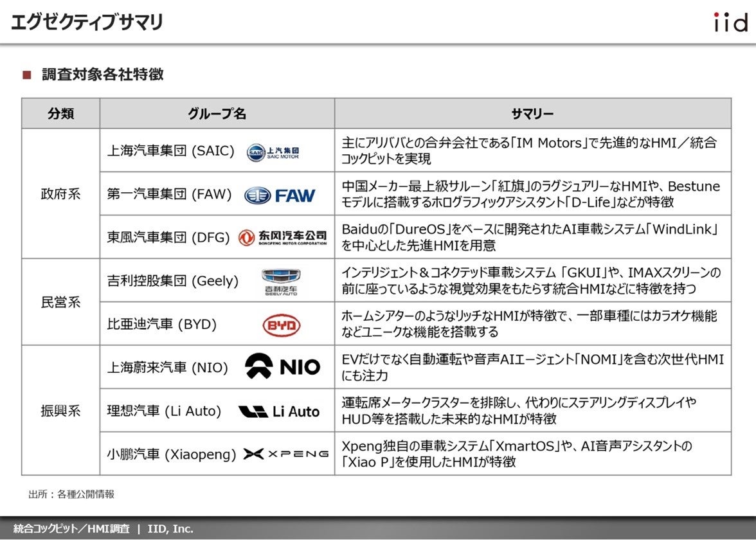
Task: Click the 吉利控股集団 (Geely) text
Action: click(x=172, y=281)
